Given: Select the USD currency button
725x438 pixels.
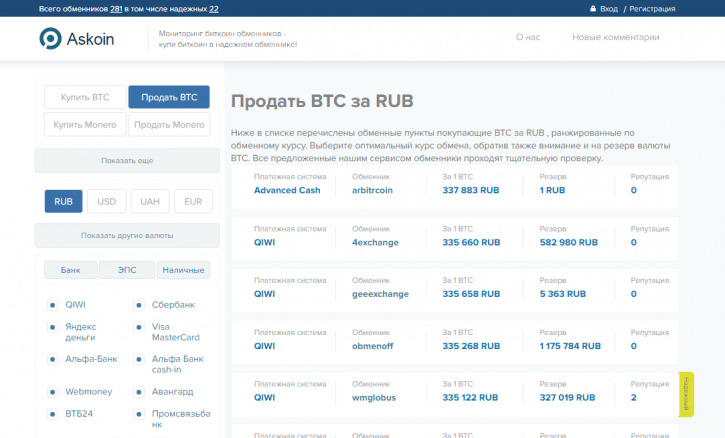Looking at the screenshot, I should (x=106, y=202).
